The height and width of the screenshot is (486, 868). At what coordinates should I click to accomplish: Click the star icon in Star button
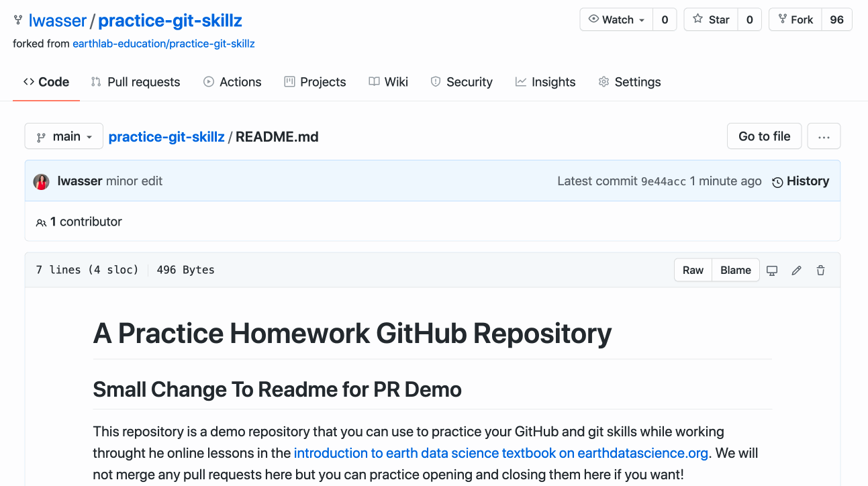click(697, 19)
